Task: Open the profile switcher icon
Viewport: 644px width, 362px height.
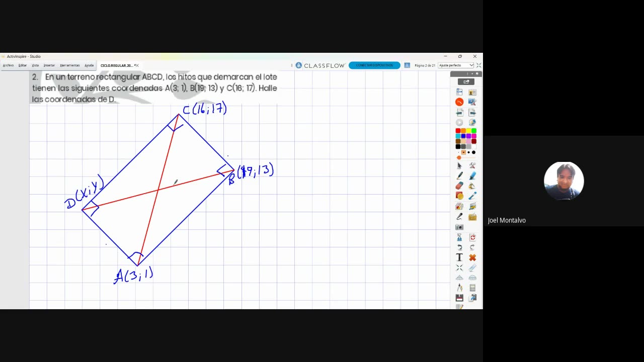Action: click(472, 93)
